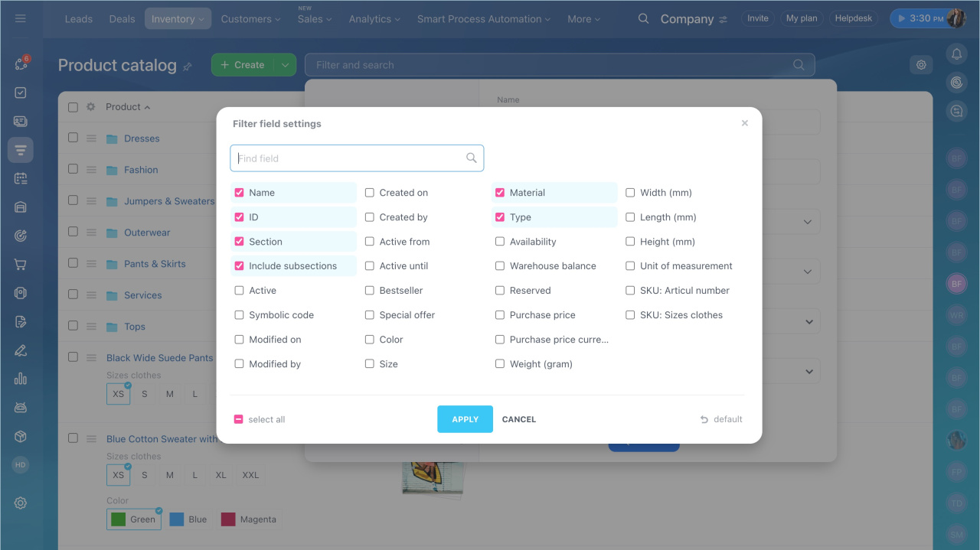Close the Filter field settings dialog
Viewport: 980px width, 550px height.
[x=744, y=123]
